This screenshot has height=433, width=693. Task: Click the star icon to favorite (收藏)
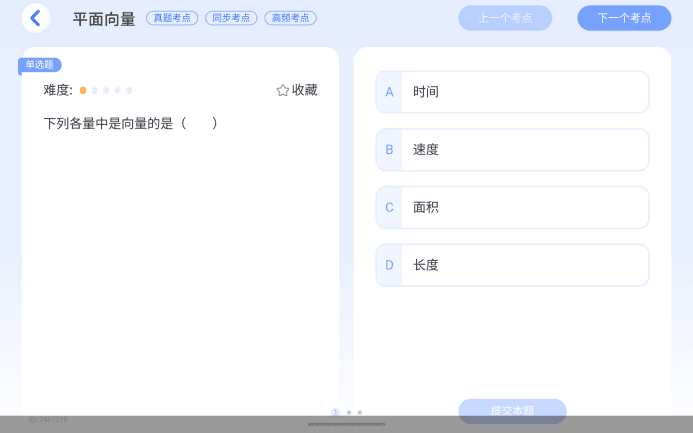pos(283,90)
